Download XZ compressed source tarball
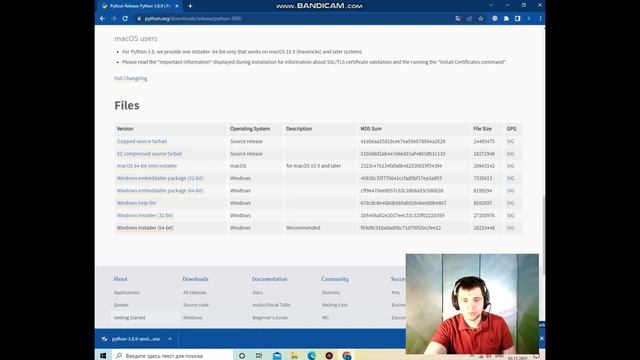The width and height of the screenshot is (640, 360). click(x=149, y=154)
